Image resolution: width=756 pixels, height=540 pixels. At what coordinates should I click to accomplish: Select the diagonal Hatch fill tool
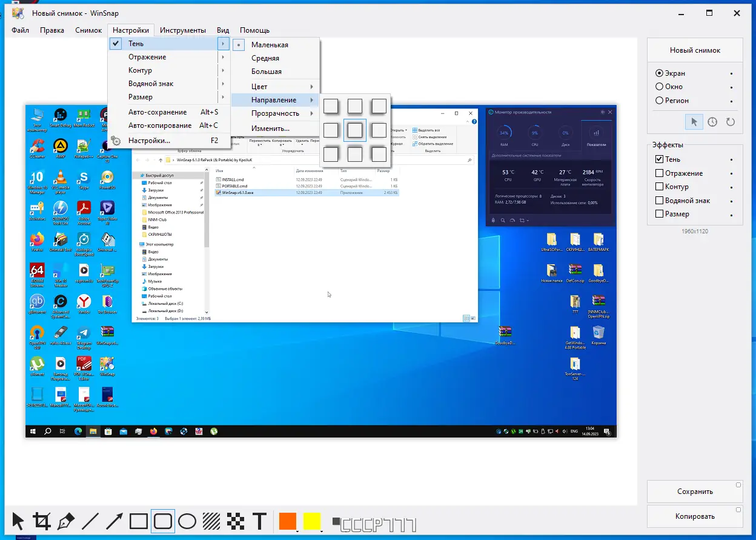[211, 521]
